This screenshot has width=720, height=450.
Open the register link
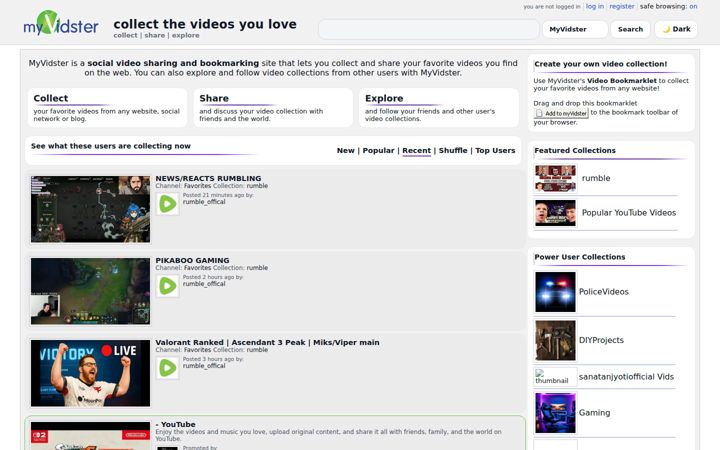point(622,6)
